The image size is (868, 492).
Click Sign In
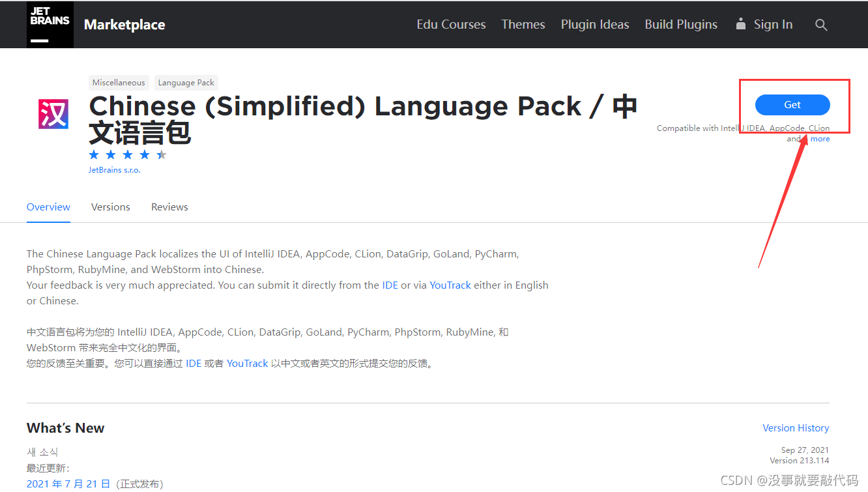tap(773, 25)
